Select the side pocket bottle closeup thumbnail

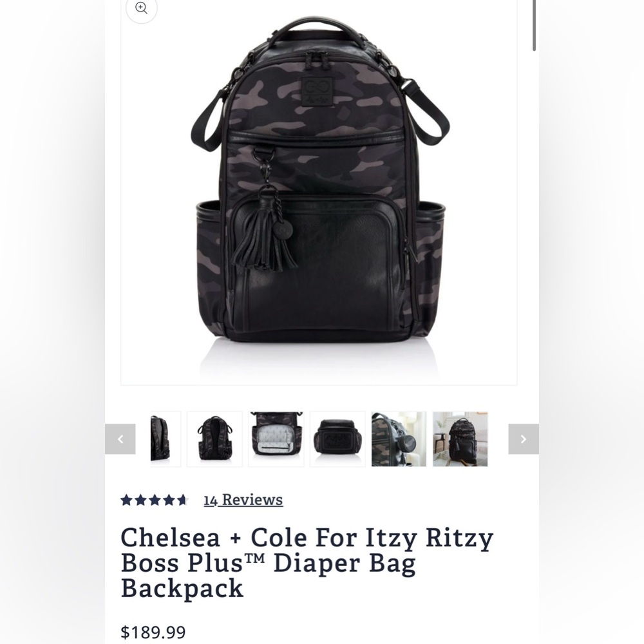[x=399, y=439]
